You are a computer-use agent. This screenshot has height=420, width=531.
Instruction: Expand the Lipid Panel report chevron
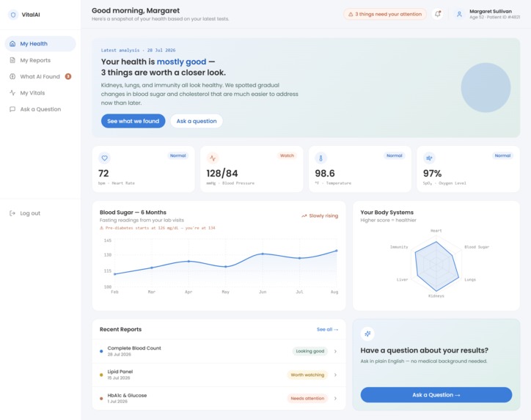pos(335,375)
